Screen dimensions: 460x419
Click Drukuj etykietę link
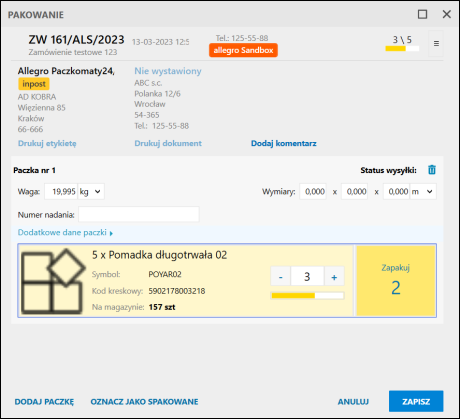point(47,143)
